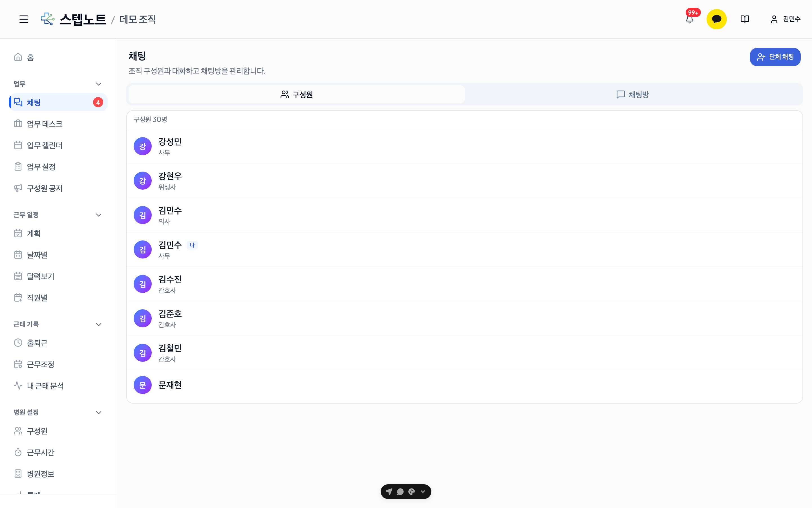The image size is (812, 508).
Task: Click the chat unread badge 4
Action: pyautogui.click(x=98, y=102)
